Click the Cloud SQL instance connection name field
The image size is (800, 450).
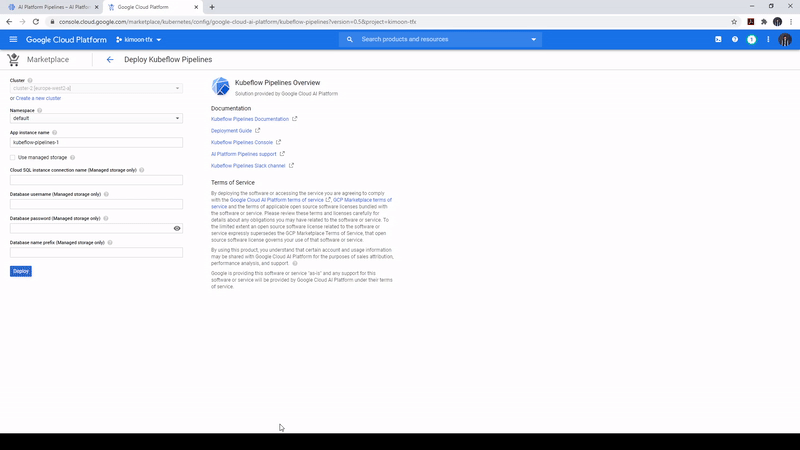(x=96, y=180)
